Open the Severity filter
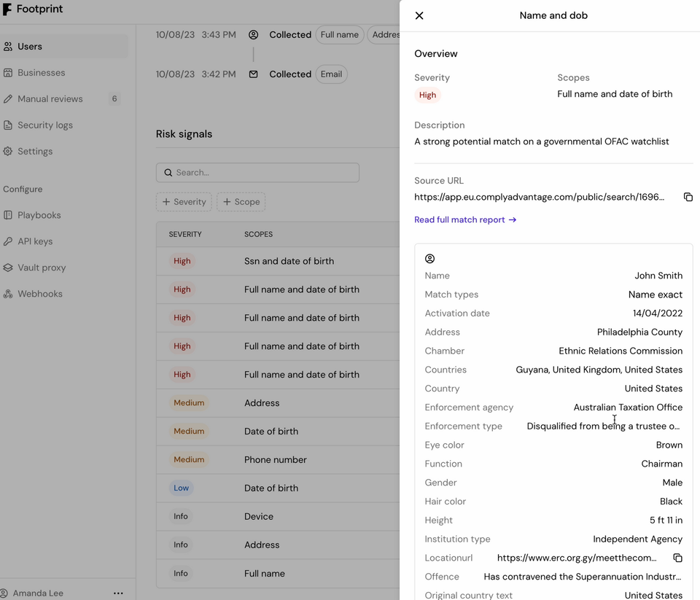This screenshot has width=700, height=600. pos(184,201)
